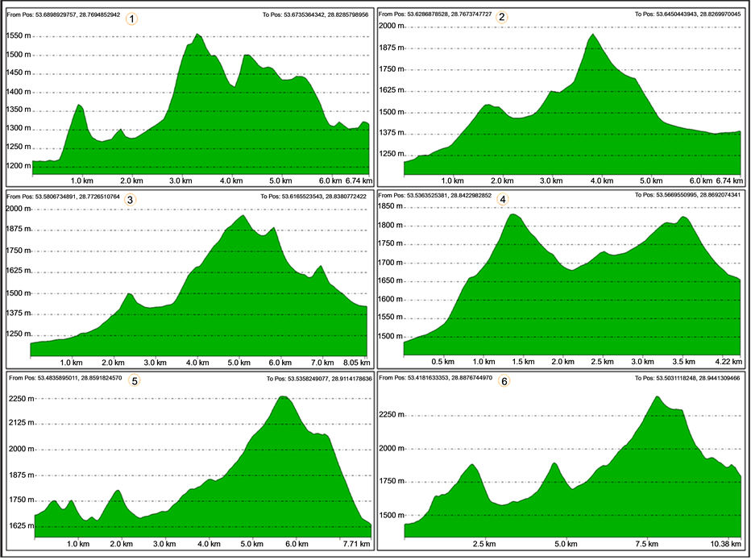Click the 1850 m axis label in profile 4
Screen dimensions: 751x560
390,207
